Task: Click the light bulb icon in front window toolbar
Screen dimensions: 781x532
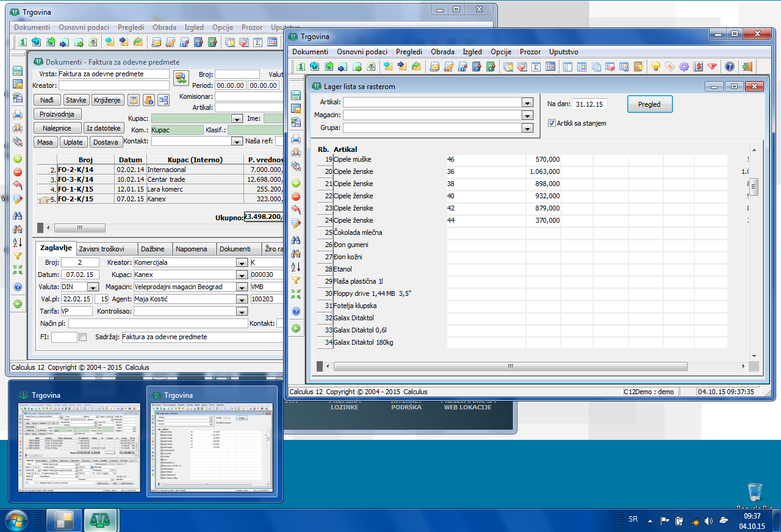Action: (x=656, y=67)
